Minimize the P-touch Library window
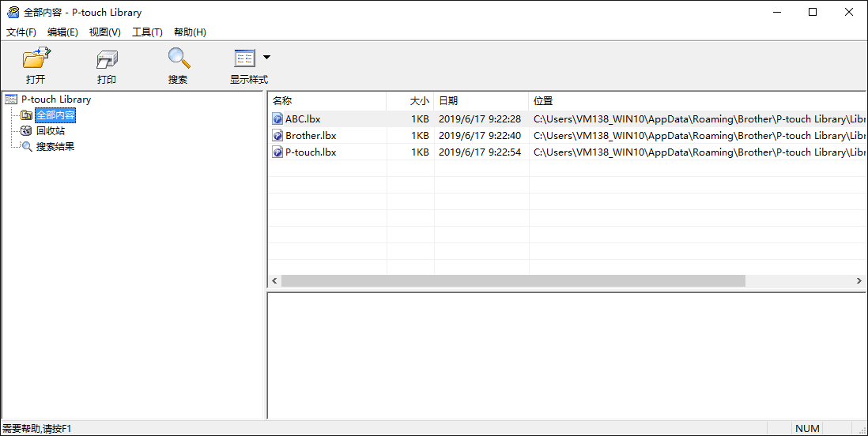This screenshot has height=436, width=868. 776,12
